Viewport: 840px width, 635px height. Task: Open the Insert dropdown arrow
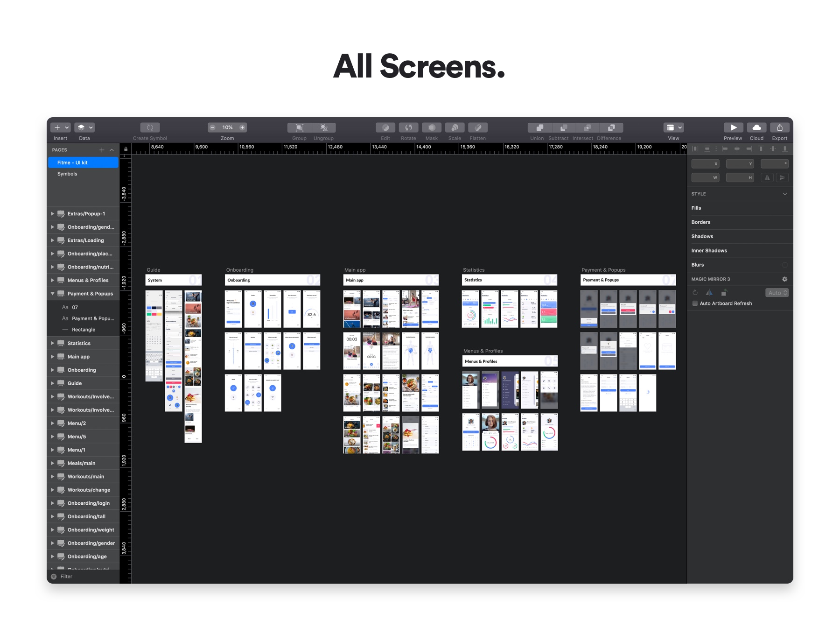coord(66,127)
